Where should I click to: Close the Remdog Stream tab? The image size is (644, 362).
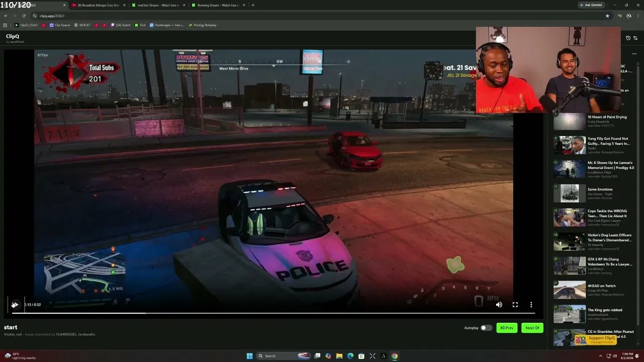(244, 5)
